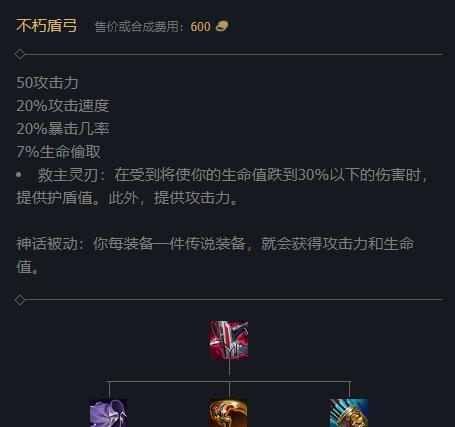Image resolution: width=455 pixels, height=427 pixels.
Task: Click the 神话被动 mythic passive label
Action: click(46, 244)
